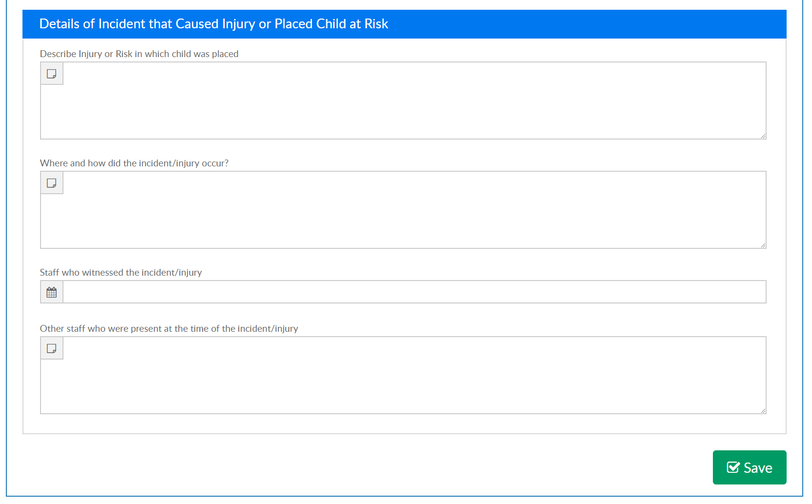Save the incident details form
812x504 pixels.
[750, 467]
